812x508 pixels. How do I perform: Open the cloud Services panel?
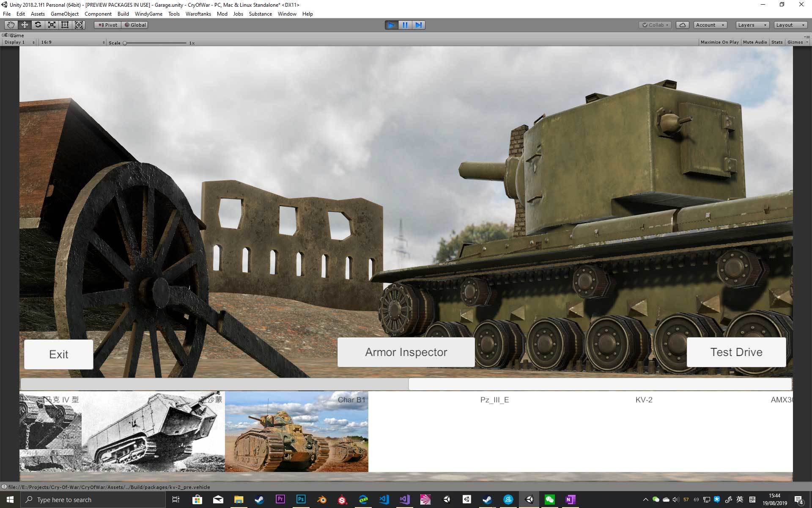[x=683, y=25]
